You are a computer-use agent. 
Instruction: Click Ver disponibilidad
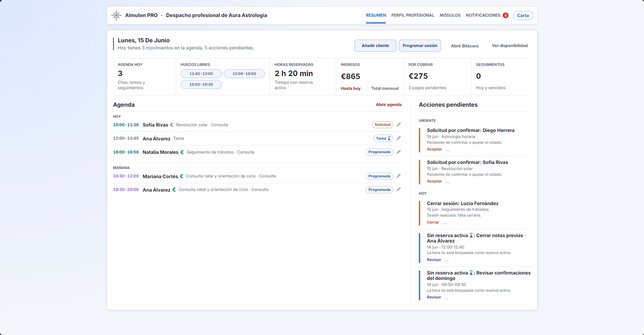tap(510, 46)
